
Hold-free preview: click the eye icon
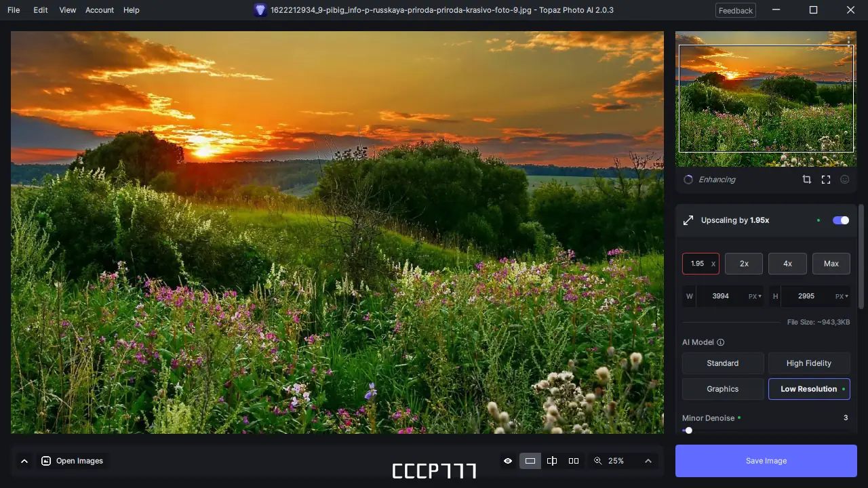pos(507,460)
